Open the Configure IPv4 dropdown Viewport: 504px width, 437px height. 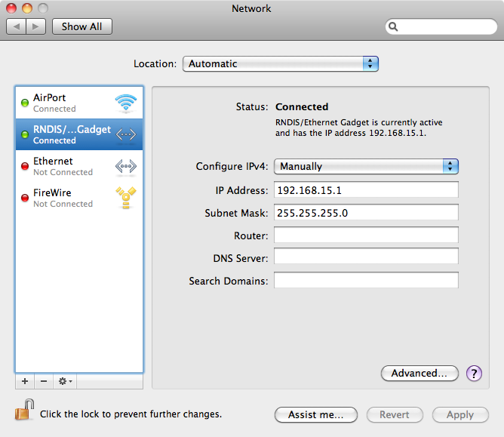pyautogui.click(x=366, y=166)
